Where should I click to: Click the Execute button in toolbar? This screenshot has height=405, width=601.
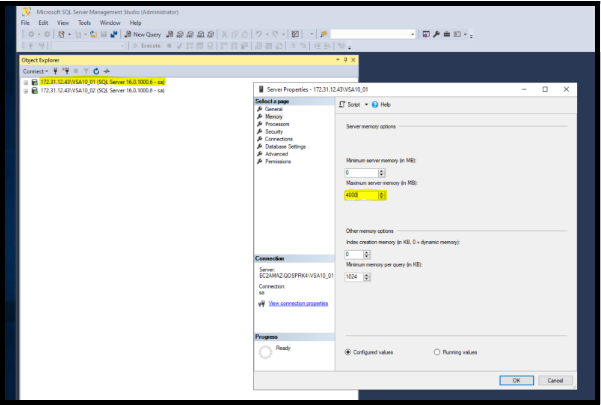pyautogui.click(x=147, y=46)
